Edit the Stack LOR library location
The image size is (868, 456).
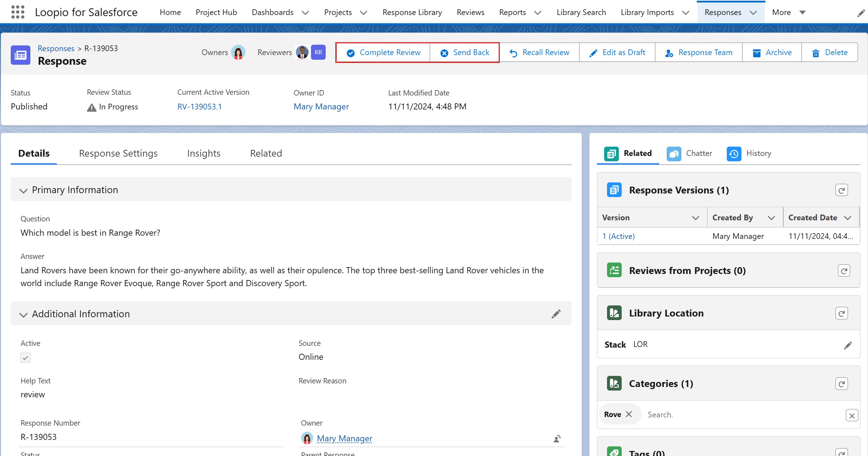pyautogui.click(x=848, y=345)
